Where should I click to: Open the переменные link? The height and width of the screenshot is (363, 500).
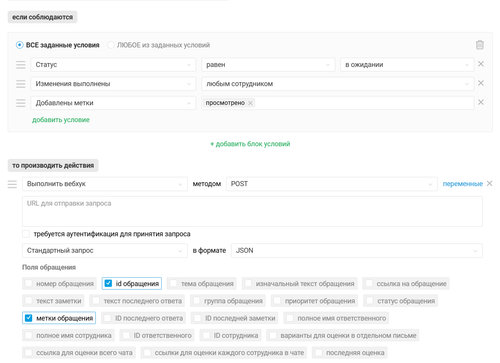tap(463, 184)
